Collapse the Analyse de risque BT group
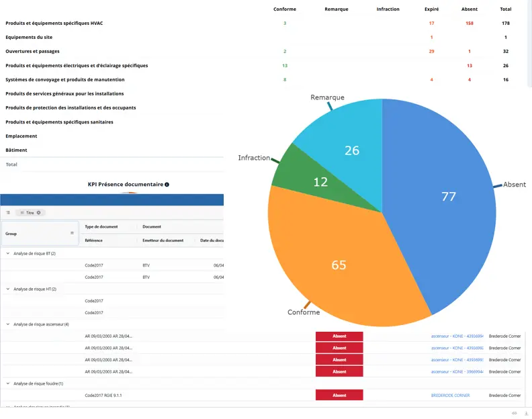The image size is (532, 419). click(x=8, y=254)
